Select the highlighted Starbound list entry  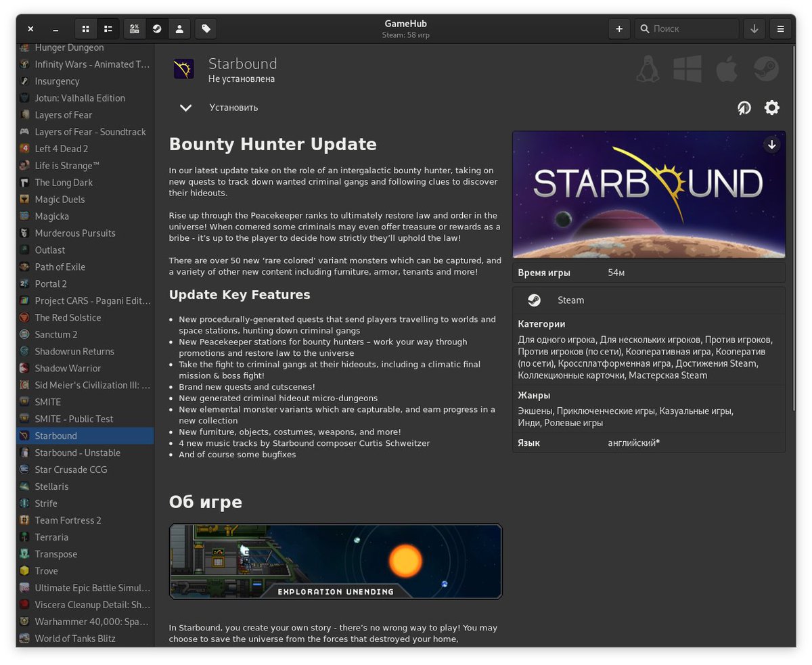[85, 436]
